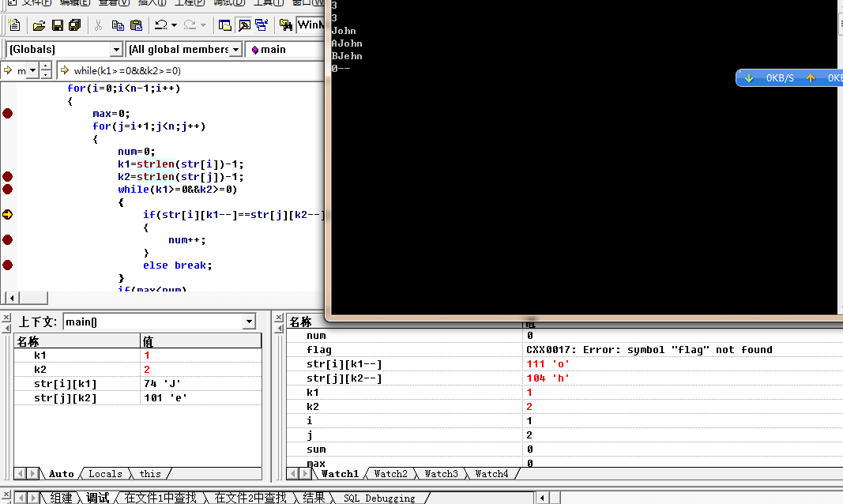Viewport: 843px width, 504px height.
Task: Click the while(k1>=0&&k2>=0) context field
Action: click(190, 70)
